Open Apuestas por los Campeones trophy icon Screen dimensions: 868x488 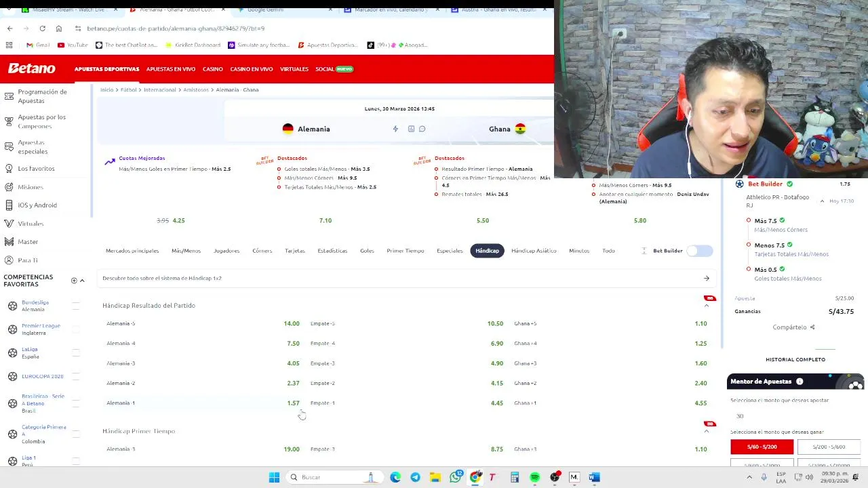click(x=9, y=121)
